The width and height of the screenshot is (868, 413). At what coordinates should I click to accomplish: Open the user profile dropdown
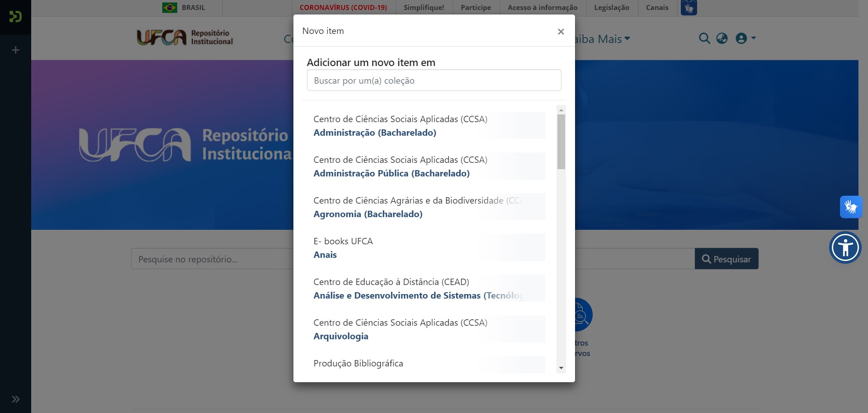coord(745,38)
